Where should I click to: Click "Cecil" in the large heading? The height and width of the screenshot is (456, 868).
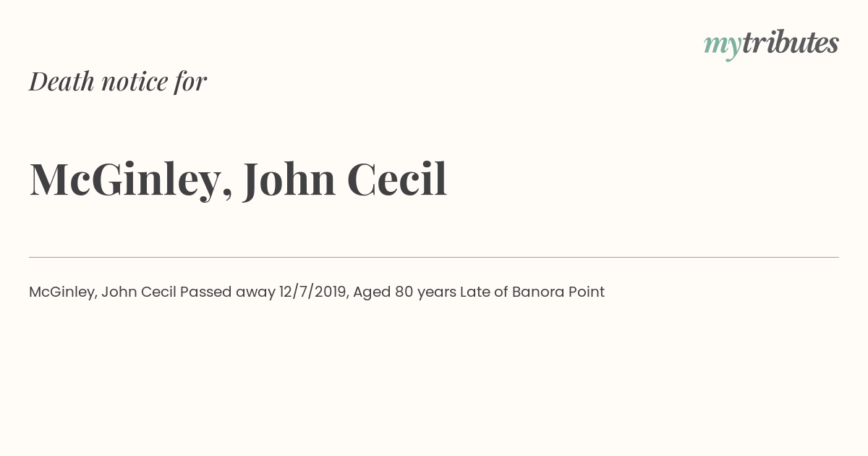coord(397,179)
